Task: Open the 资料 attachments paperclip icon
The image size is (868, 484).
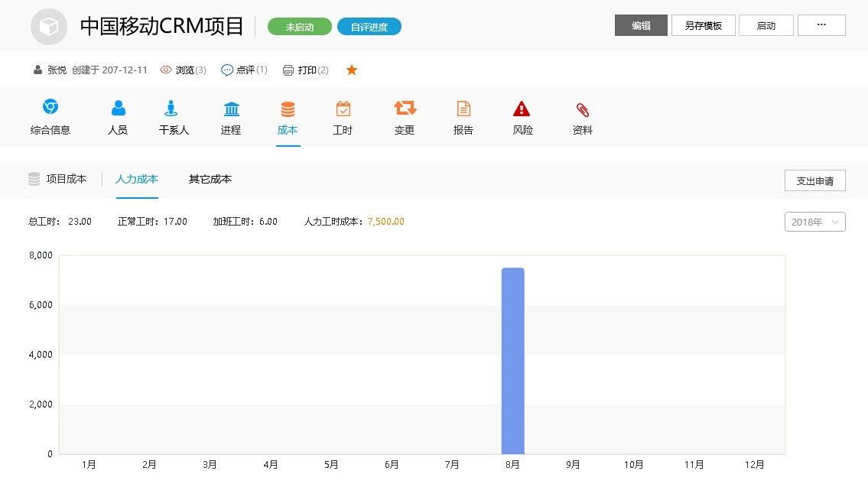Action: (583, 108)
